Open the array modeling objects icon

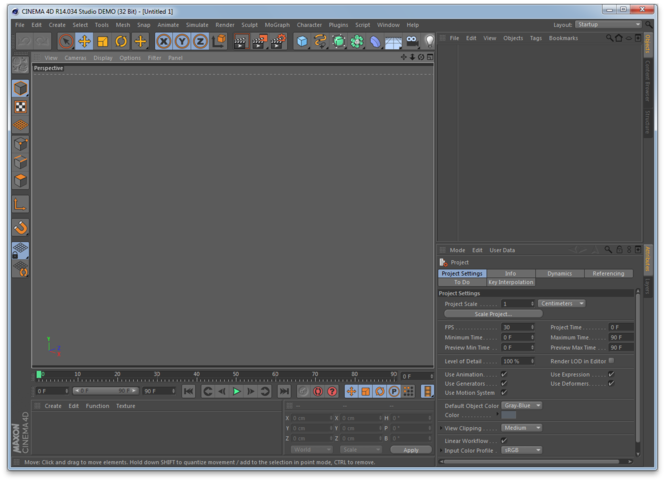pyautogui.click(x=357, y=41)
